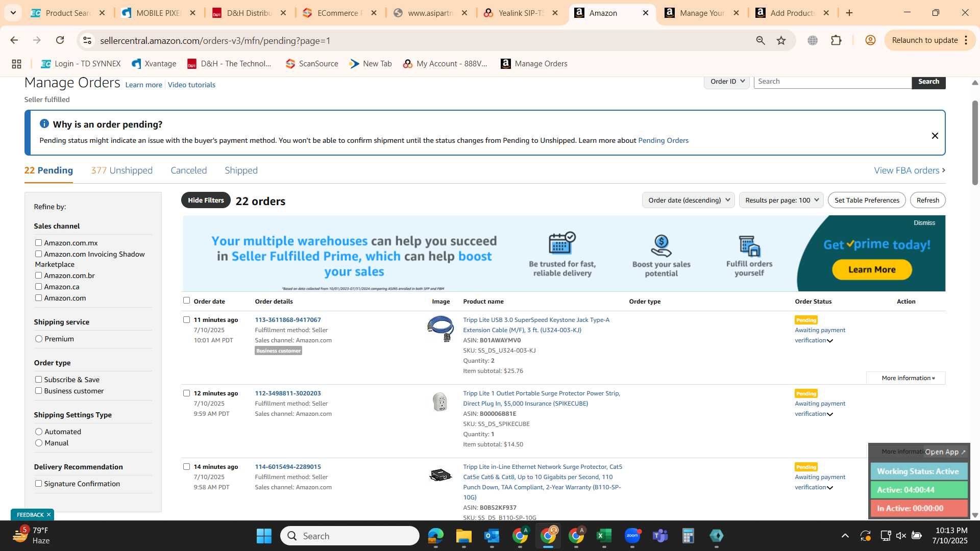980x551 pixels.
Task: Open order 112-3498811-3020203 link
Action: [x=288, y=393]
